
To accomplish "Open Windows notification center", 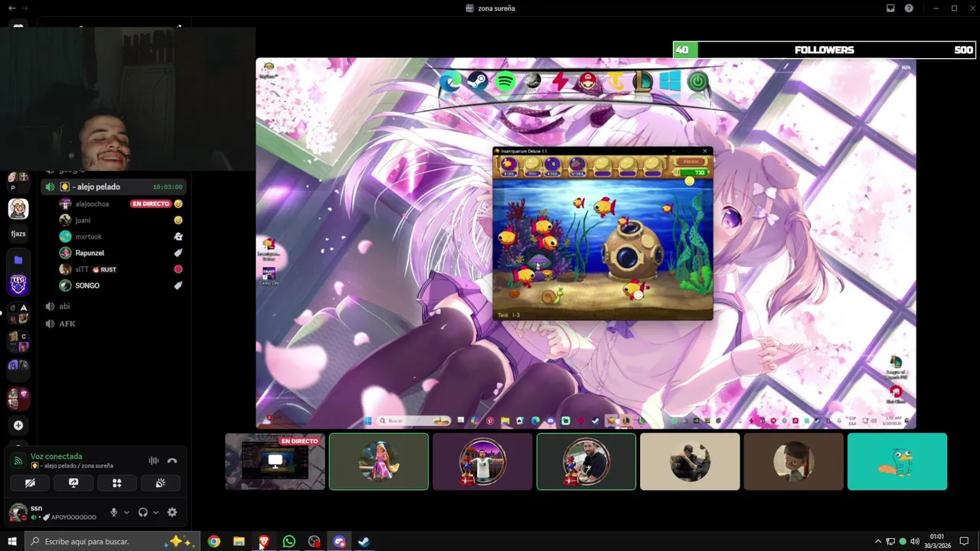I will (965, 542).
